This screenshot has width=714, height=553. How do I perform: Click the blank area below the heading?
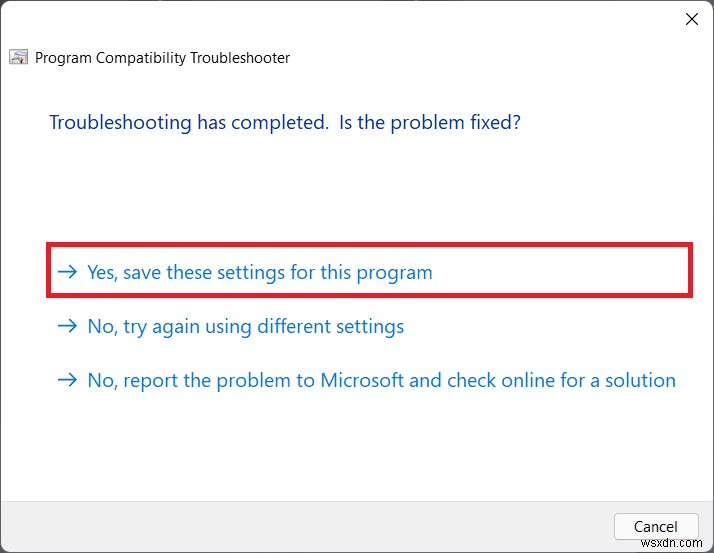point(355,187)
